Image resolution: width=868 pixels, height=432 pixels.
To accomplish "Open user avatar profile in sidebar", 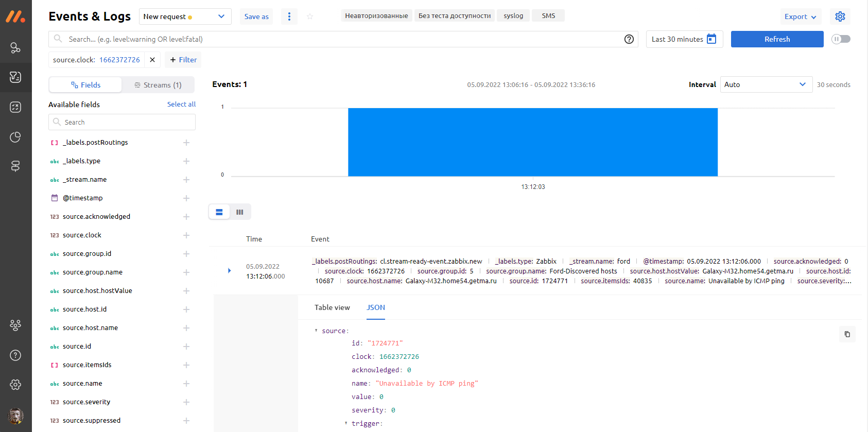I will pos(15,415).
